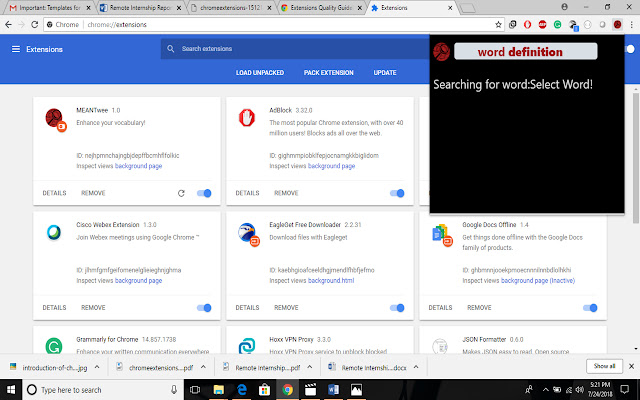The height and width of the screenshot is (400, 640).
Task: Toggle Developer mode switch in the header
Action: pyautogui.click(x=630, y=49)
